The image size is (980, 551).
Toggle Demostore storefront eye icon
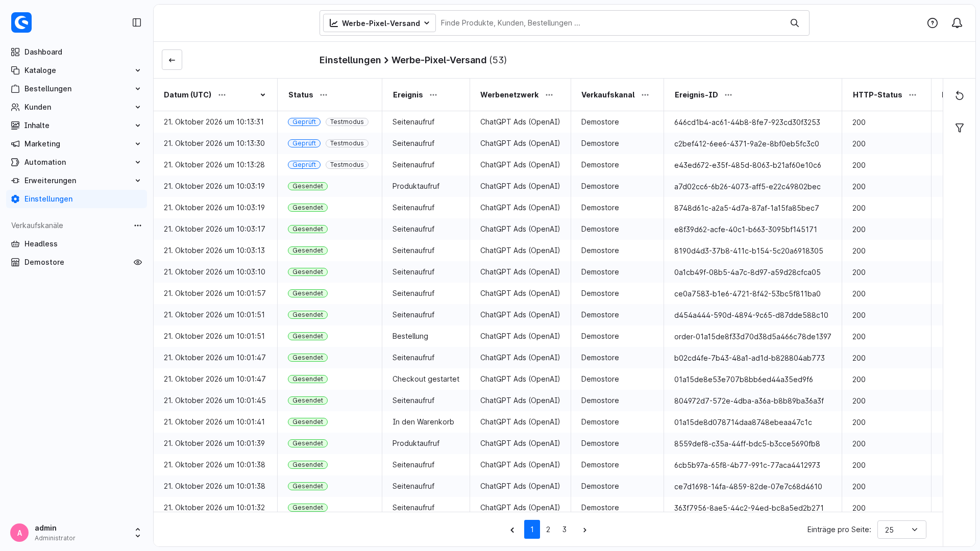[138, 262]
